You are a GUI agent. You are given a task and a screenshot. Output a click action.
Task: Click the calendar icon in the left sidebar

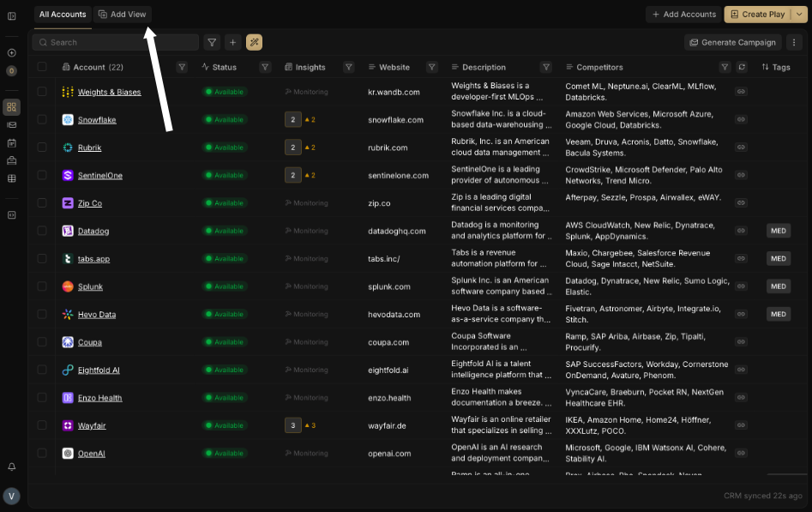click(11, 142)
